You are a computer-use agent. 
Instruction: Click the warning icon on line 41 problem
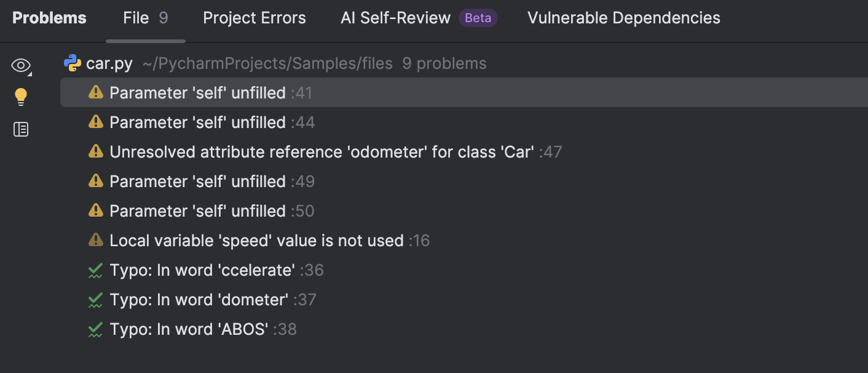[97, 92]
